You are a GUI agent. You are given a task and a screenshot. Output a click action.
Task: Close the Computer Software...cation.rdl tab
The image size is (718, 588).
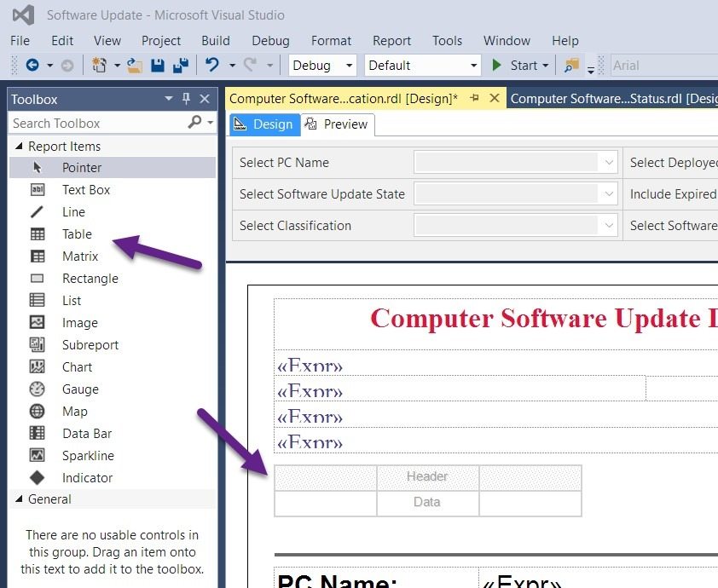(x=495, y=98)
